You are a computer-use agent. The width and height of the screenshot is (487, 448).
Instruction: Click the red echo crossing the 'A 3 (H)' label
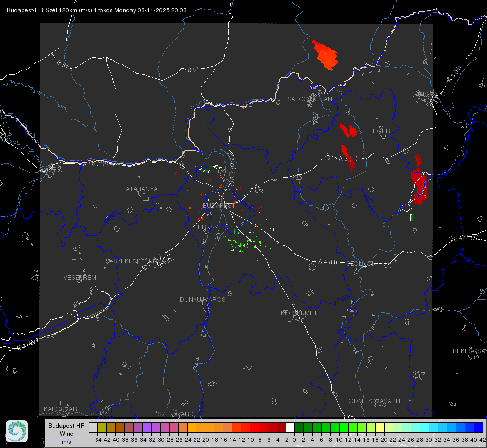click(x=348, y=158)
